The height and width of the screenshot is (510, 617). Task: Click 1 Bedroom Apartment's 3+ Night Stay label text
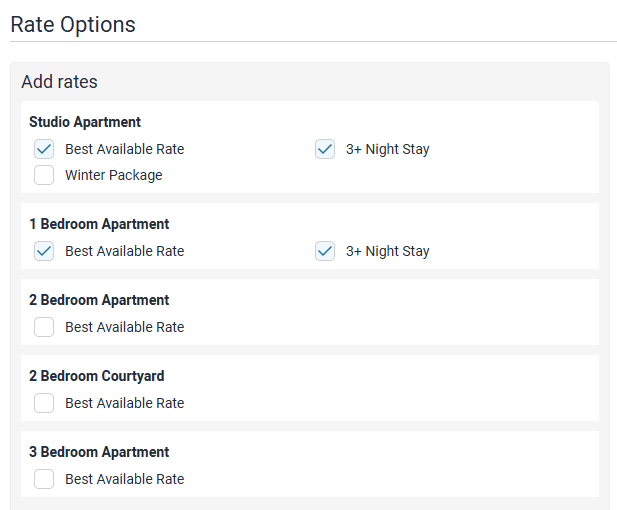tap(387, 251)
